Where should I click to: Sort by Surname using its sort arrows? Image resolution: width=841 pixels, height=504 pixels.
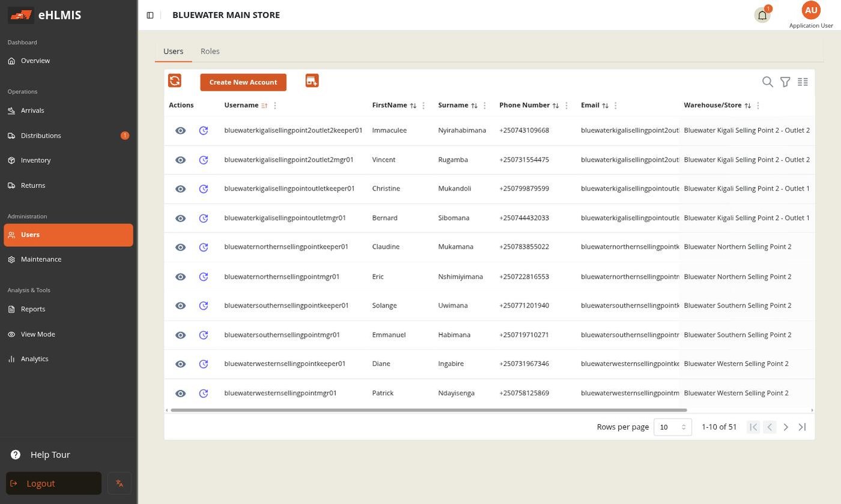click(x=474, y=106)
